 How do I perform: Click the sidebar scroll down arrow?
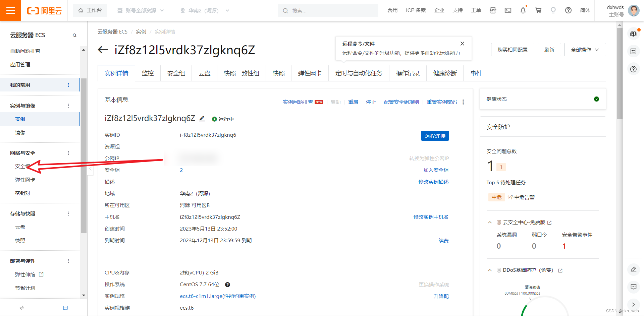[84, 295]
